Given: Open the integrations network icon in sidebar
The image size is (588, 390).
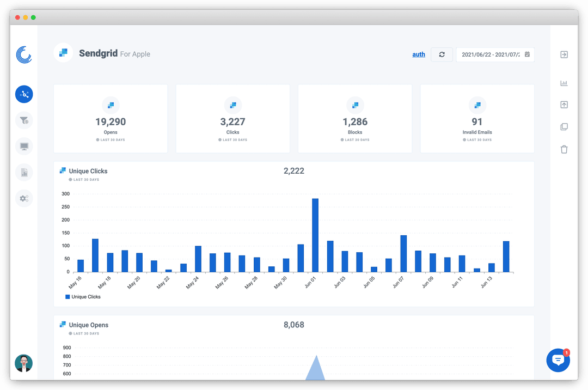Looking at the screenshot, I should pos(24,94).
